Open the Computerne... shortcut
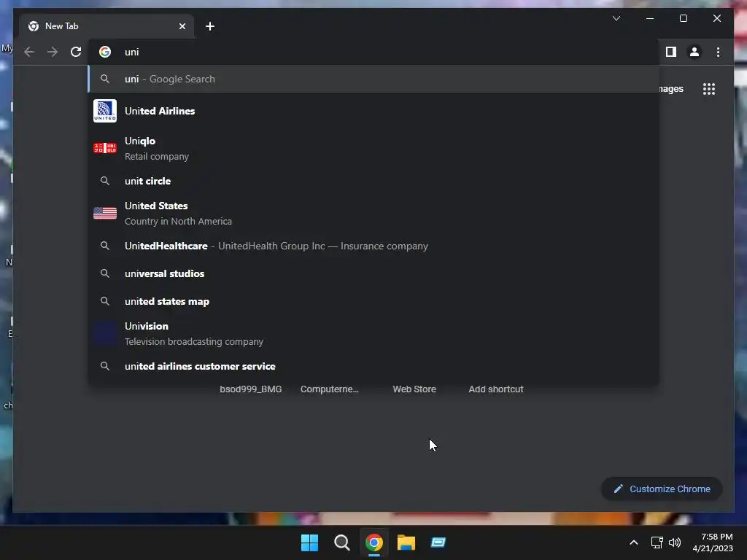The width and height of the screenshot is (747, 560). pos(329,389)
